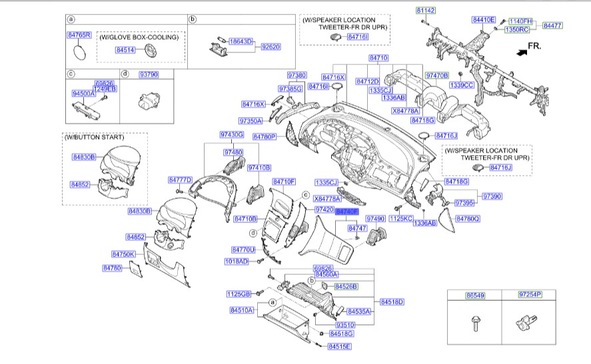The image size is (591, 364).
Task: Click part number link 97480
Action: (x=233, y=152)
